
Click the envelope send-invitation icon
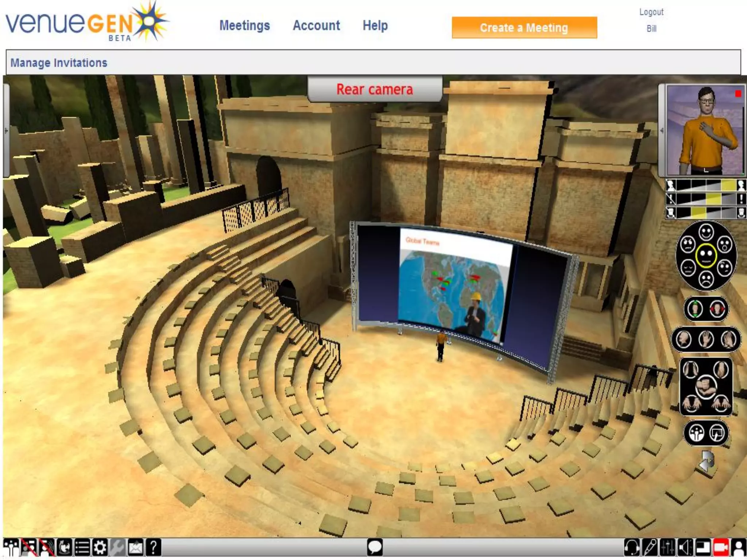tap(135, 548)
